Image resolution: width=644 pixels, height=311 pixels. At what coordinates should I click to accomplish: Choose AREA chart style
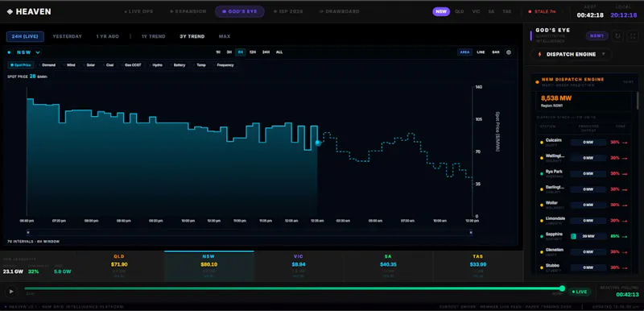[465, 52]
